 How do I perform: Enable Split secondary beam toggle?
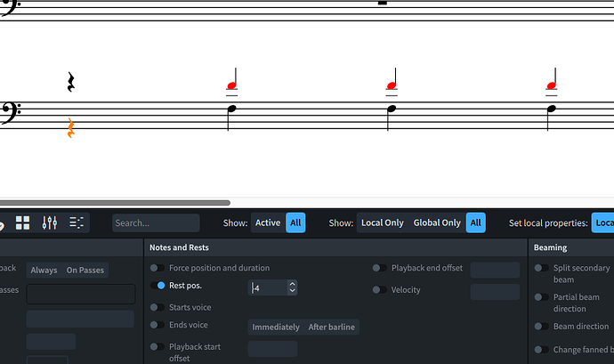click(542, 268)
